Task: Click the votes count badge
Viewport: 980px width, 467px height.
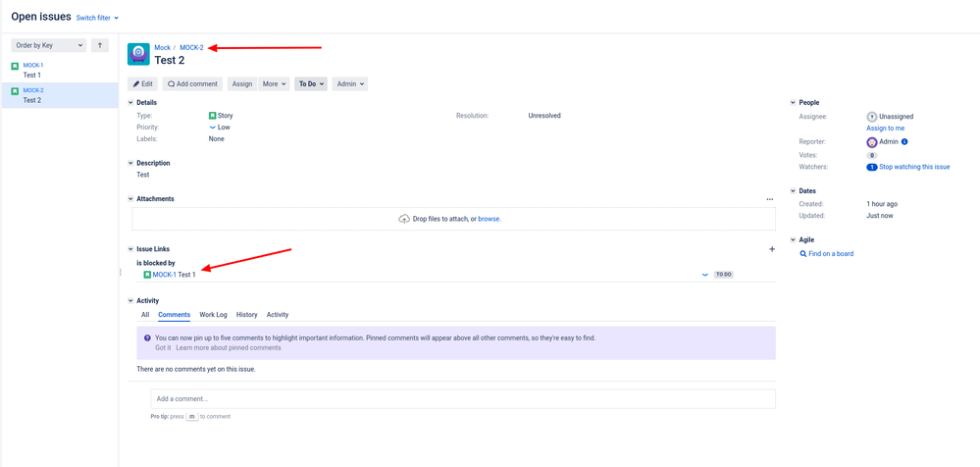Action: [x=872, y=155]
